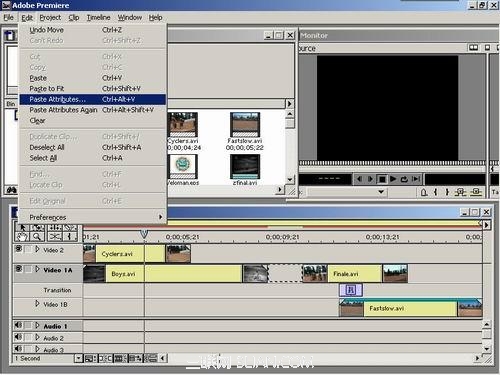
Task: Expand the Video 1A track triangle
Action: (x=37, y=269)
